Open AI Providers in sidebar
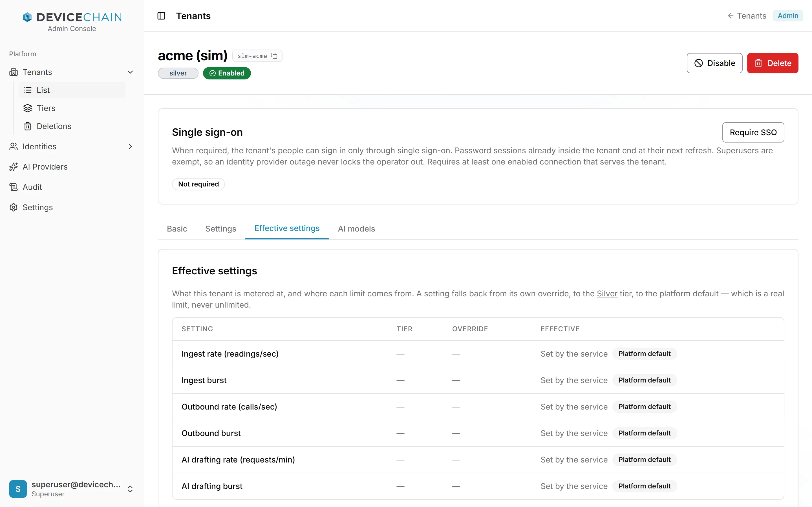The image size is (812, 507). [x=45, y=167]
